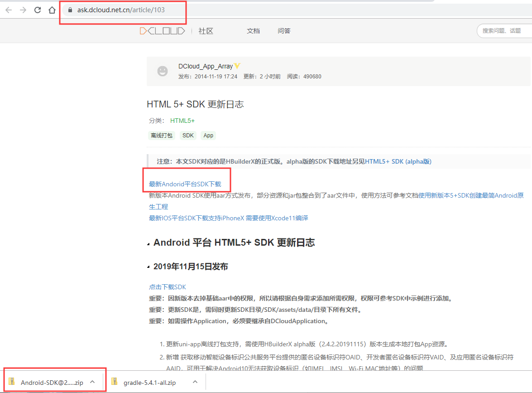Open DCloud_App_Array author avatar
Image resolution: width=532 pixels, height=393 pixels.
tap(163, 71)
